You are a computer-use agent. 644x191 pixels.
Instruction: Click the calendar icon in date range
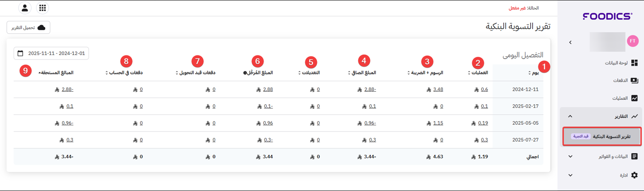coord(20,54)
